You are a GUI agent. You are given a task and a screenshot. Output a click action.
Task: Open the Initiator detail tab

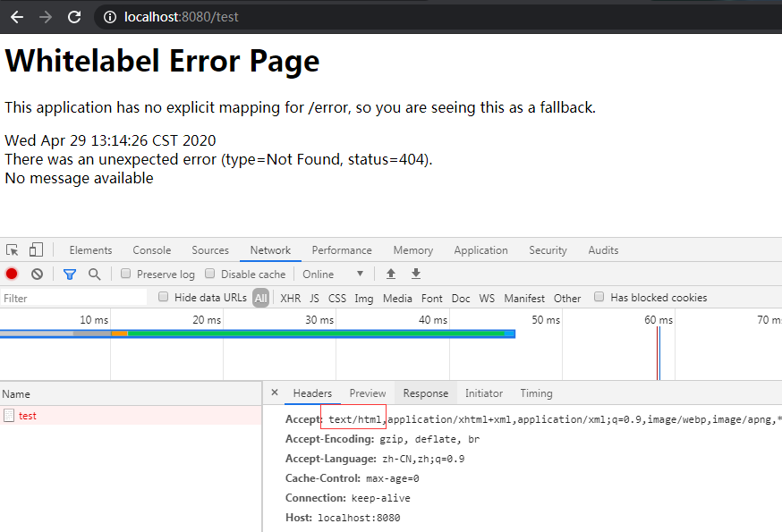pyautogui.click(x=484, y=393)
